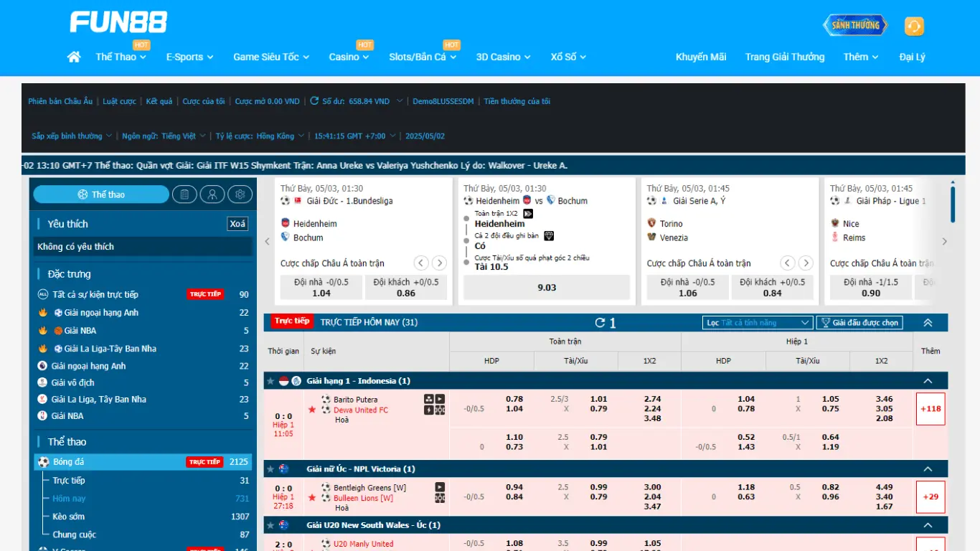980x551 pixels.
Task: Collapse the Giải hạng 1 Indonesia section
Action: click(x=928, y=381)
